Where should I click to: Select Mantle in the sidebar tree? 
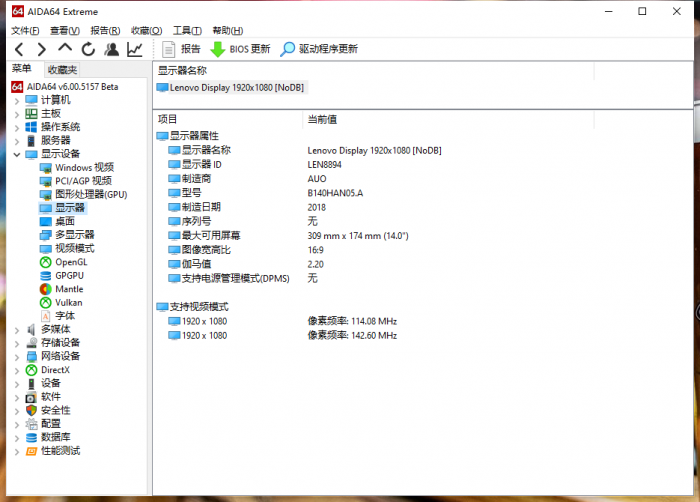pos(68,289)
